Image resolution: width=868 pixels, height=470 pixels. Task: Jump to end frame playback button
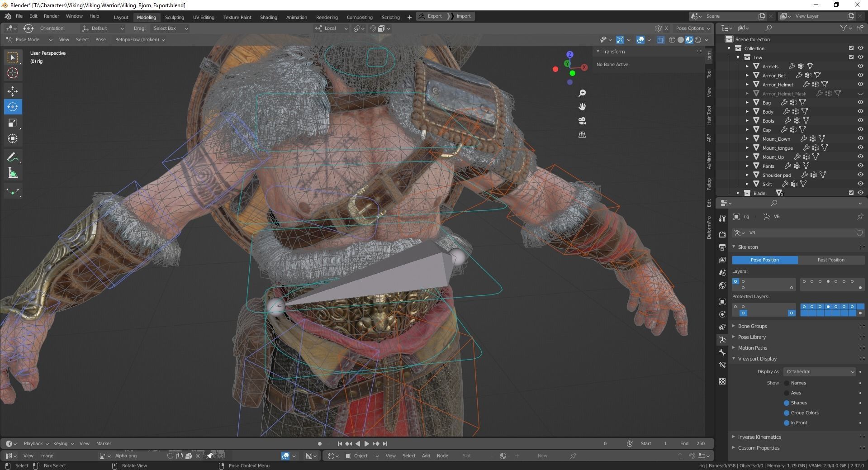click(385, 444)
